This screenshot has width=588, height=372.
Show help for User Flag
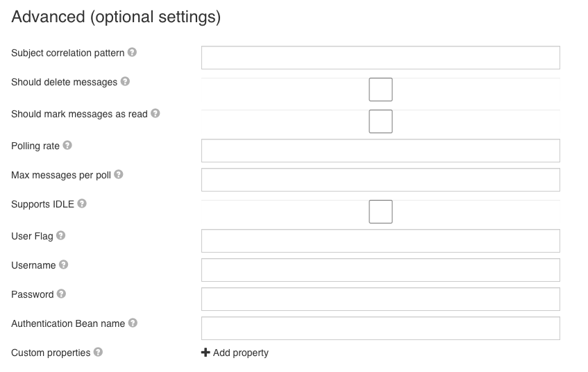tap(61, 235)
